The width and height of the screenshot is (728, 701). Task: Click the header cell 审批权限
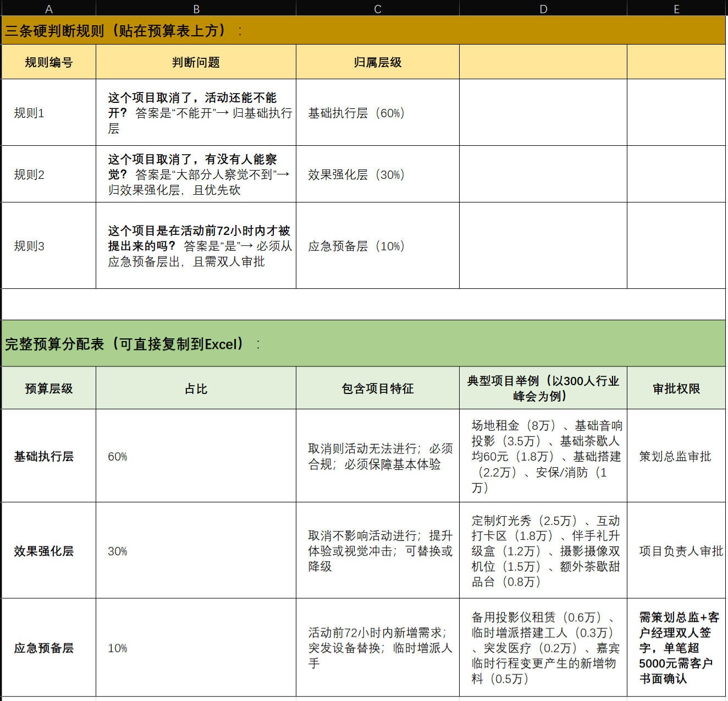coord(676,388)
